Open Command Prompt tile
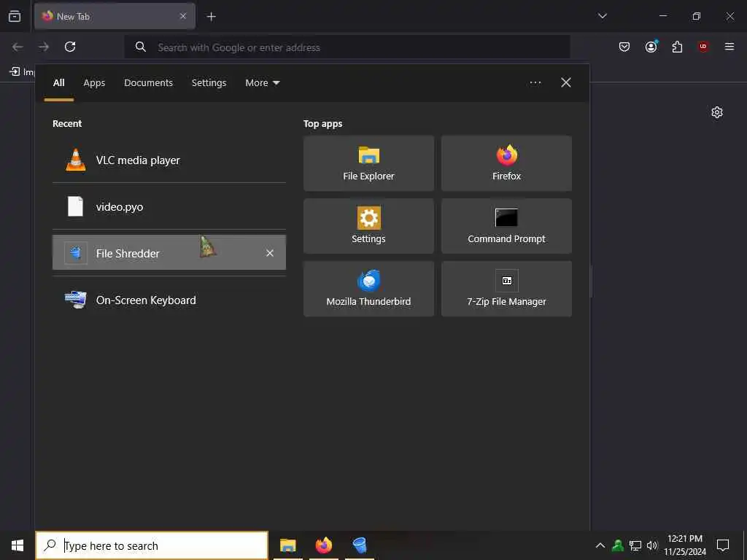 (506, 226)
